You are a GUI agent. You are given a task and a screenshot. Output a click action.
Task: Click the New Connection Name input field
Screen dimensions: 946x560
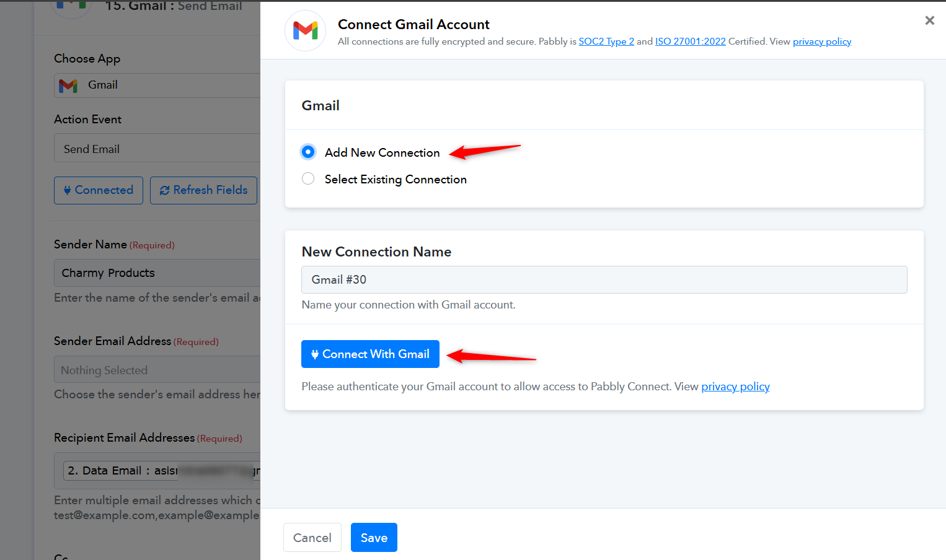coord(604,279)
